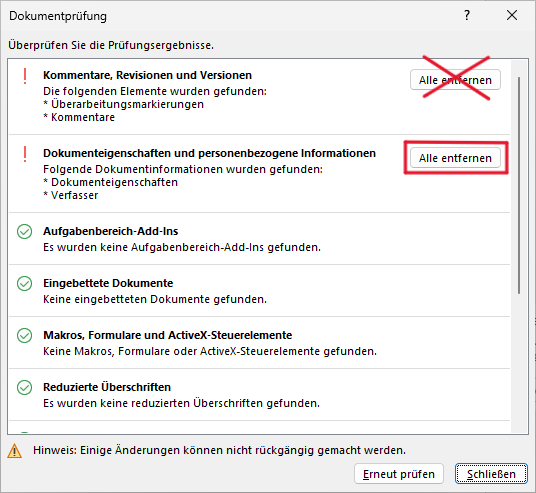Remove all comments, revisions and versions

pyautogui.click(x=455, y=80)
